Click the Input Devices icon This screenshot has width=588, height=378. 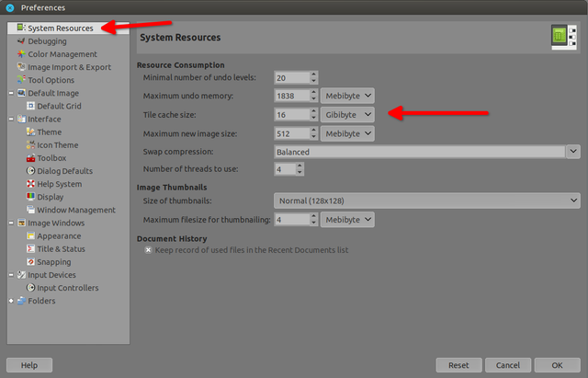click(21, 275)
